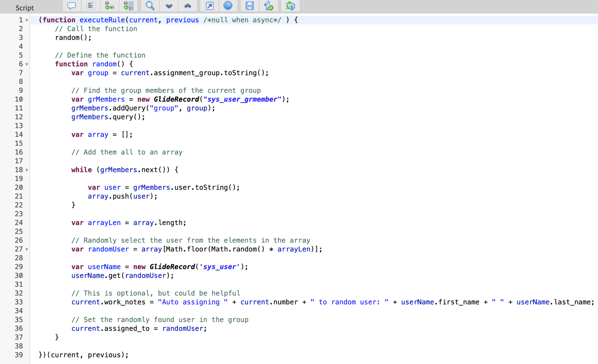598x364 pixels.
Task: Click the Replace All icon
Action: pyautogui.click(x=128, y=6)
